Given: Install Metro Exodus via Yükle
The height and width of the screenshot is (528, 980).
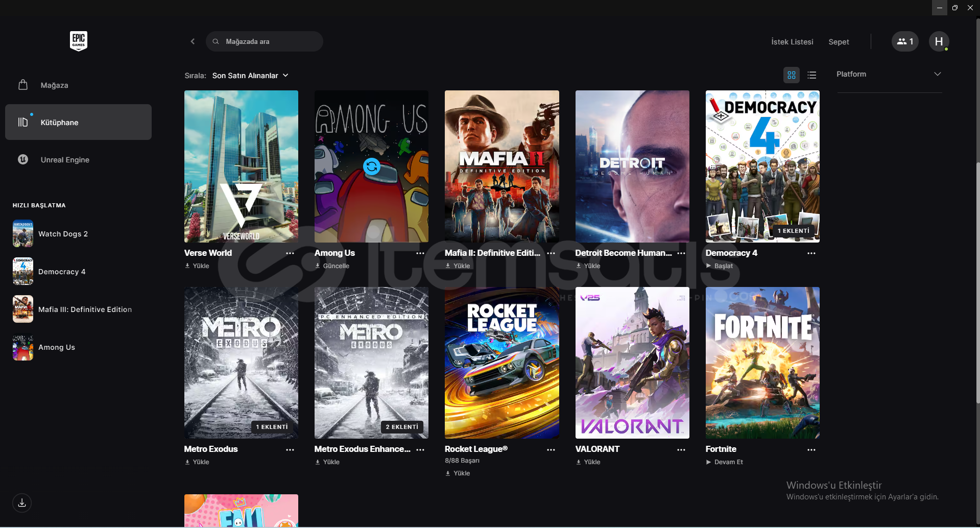Looking at the screenshot, I should [x=197, y=462].
